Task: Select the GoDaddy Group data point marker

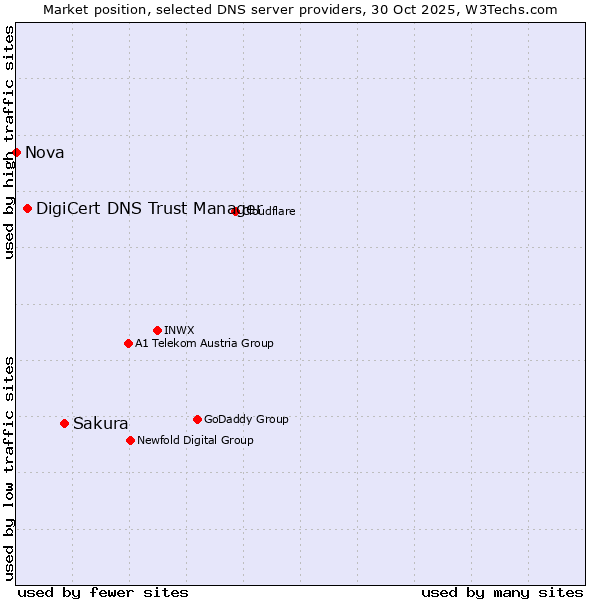Action: [197, 419]
